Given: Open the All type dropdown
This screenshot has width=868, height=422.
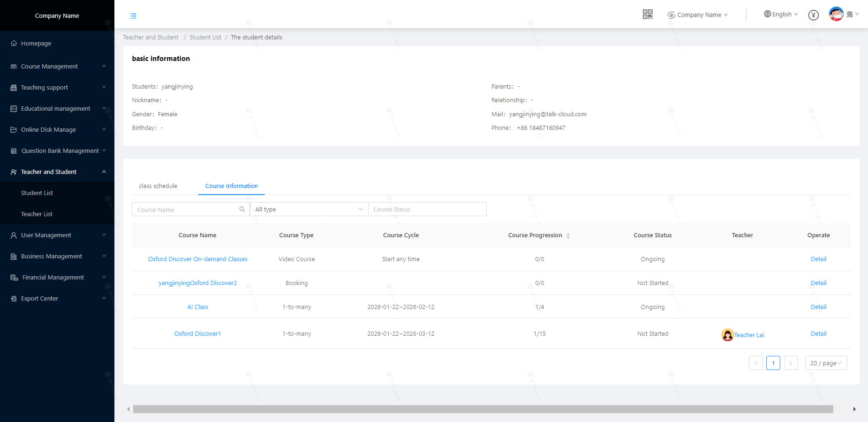Looking at the screenshot, I should point(309,210).
